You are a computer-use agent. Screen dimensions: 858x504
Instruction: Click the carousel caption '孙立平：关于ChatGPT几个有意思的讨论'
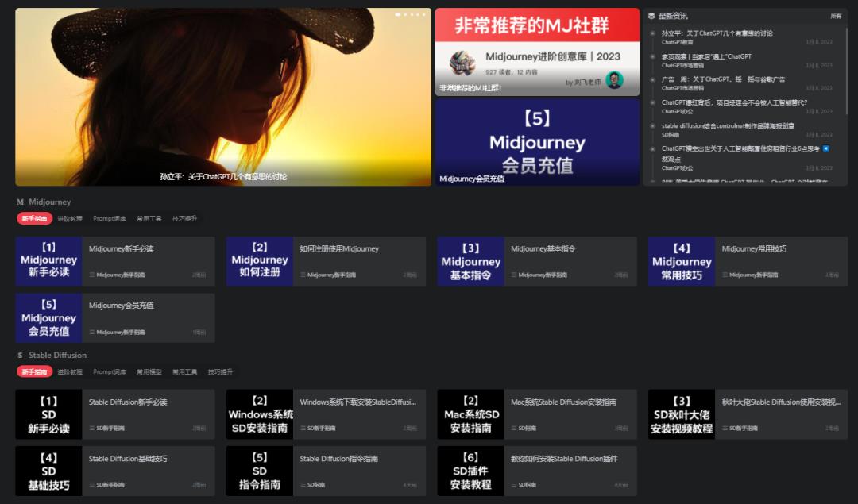pyautogui.click(x=223, y=176)
